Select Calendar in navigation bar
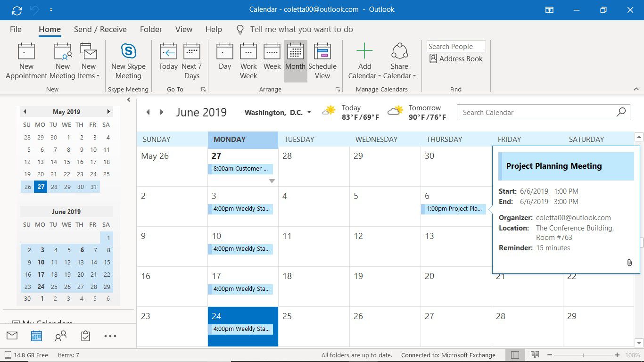644x362 pixels. [36, 336]
